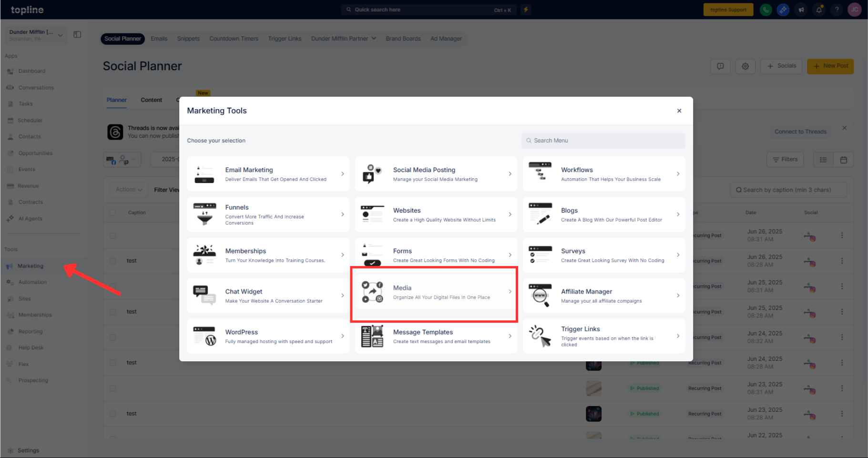
Task: Switch to list view icon
Action: click(x=823, y=160)
